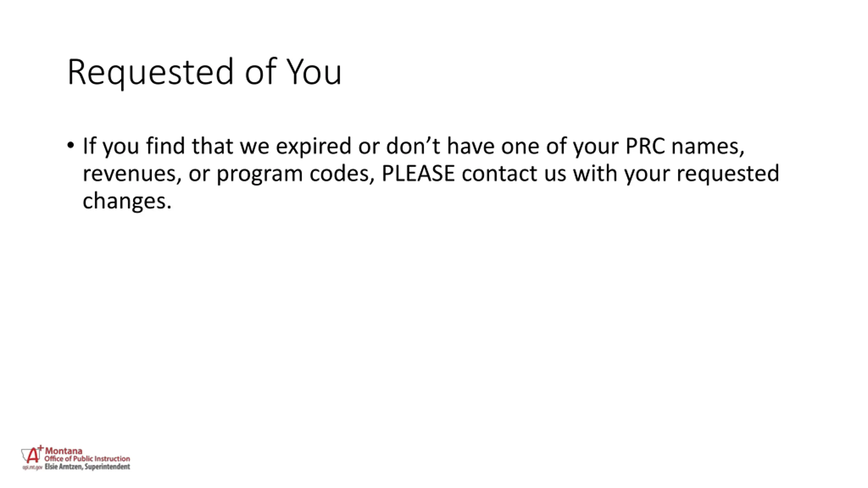This screenshot has height=488, width=868.
Task: Click the plus sign above the A
Action: coord(41,448)
